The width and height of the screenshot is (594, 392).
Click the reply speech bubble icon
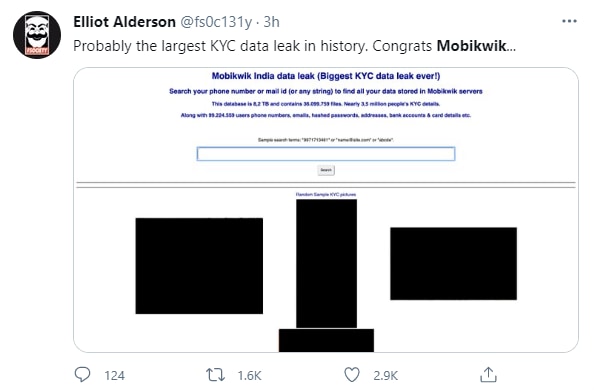(x=82, y=375)
